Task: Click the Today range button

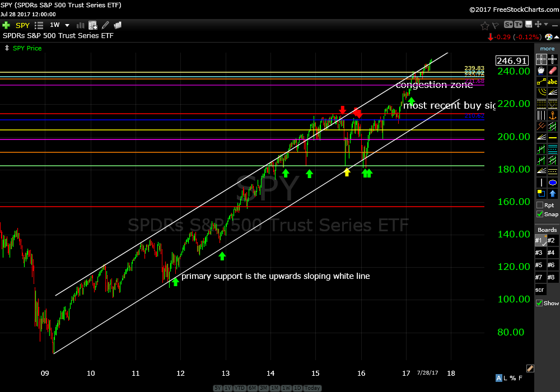Action: (x=313, y=388)
